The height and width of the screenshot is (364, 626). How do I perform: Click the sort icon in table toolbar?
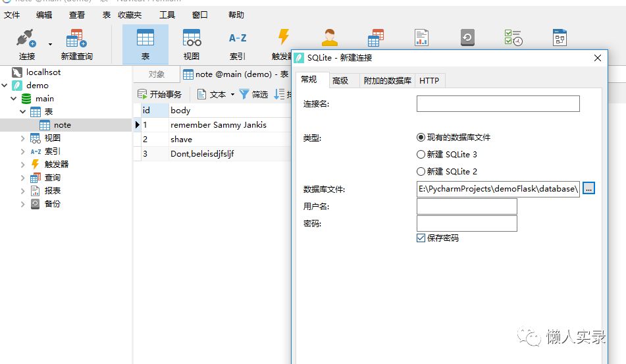pyautogui.click(x=279, y=94)
